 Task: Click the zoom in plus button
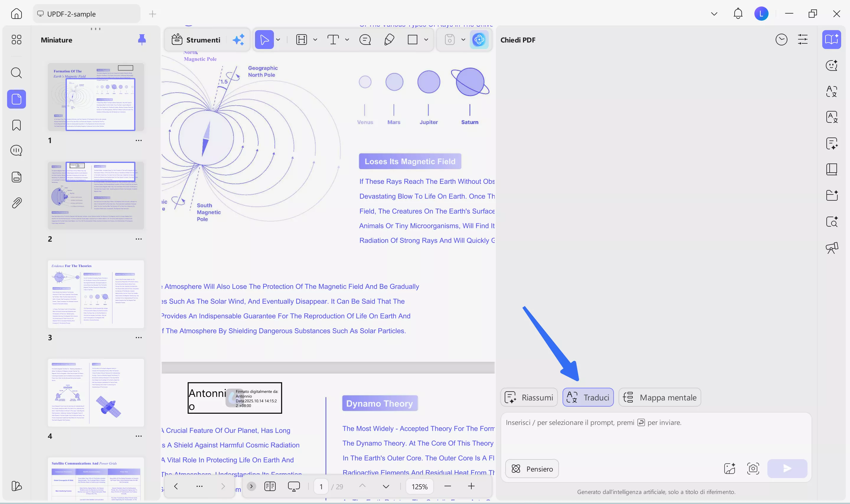point(471,486)
